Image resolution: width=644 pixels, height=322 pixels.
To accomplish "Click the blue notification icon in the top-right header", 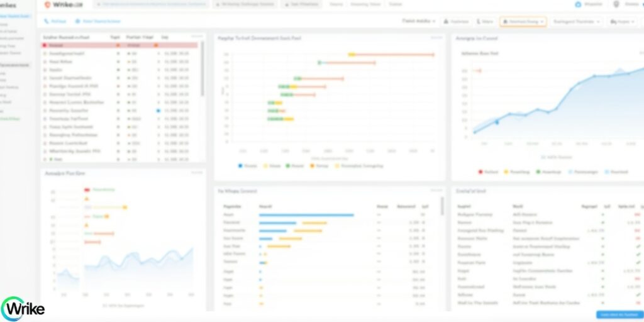I will [578, 4].
